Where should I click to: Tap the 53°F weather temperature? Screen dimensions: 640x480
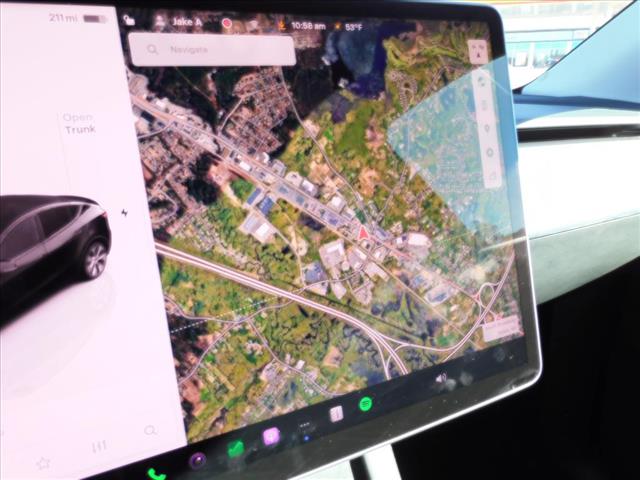[x=353, y=27]
